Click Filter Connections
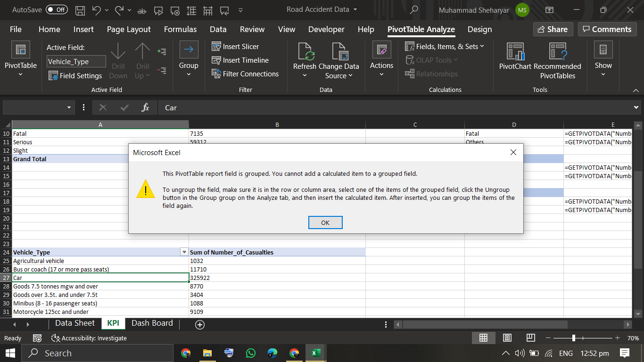Image resolution: width=644 pixels, height=362 pixels. coord(245,74)
